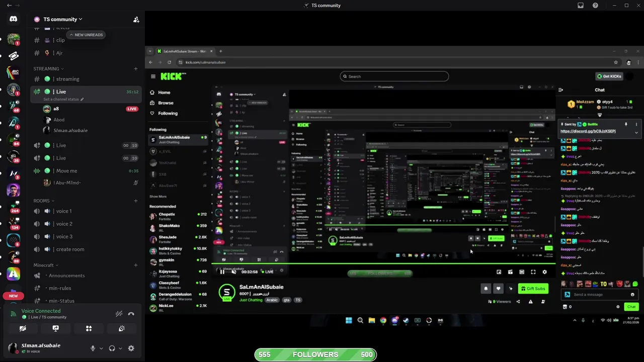Open Discord direct messages home icon
The width and height of the screenshot is (644, 362).
tap(14, 19)
